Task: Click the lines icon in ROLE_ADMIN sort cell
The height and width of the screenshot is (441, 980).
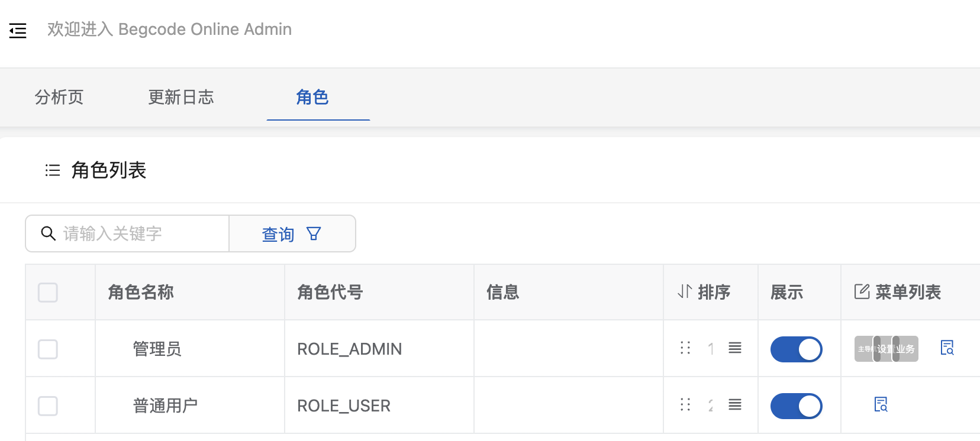Action: pyautogui.click(x=735, y=348)
